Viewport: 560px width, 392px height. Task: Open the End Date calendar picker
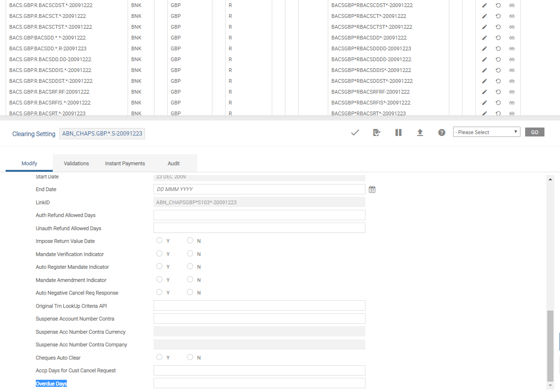pos(372,189)
